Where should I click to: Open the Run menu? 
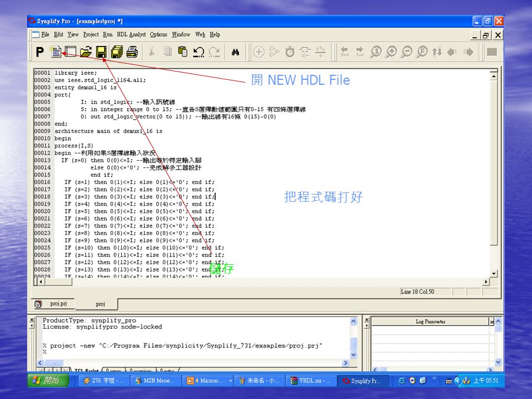(x=108, y=34)
